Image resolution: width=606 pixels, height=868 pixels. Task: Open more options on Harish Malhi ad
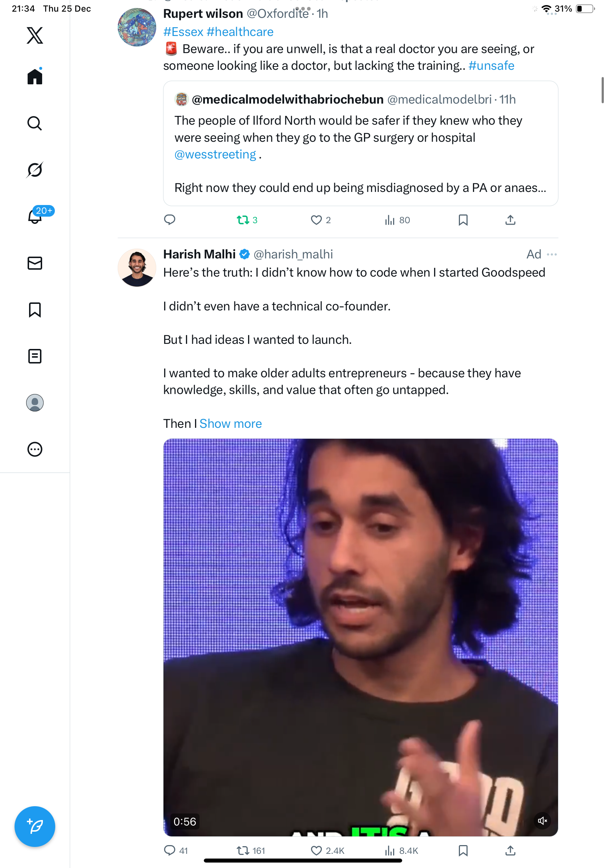pos(552,254)
